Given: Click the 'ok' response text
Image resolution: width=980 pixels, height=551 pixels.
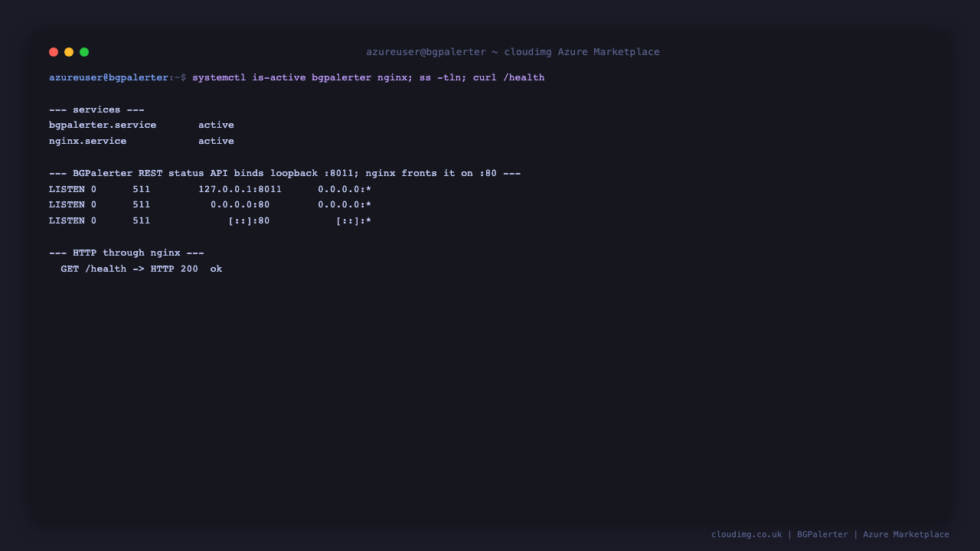Looking at the screenshot, I should [217, 269].
